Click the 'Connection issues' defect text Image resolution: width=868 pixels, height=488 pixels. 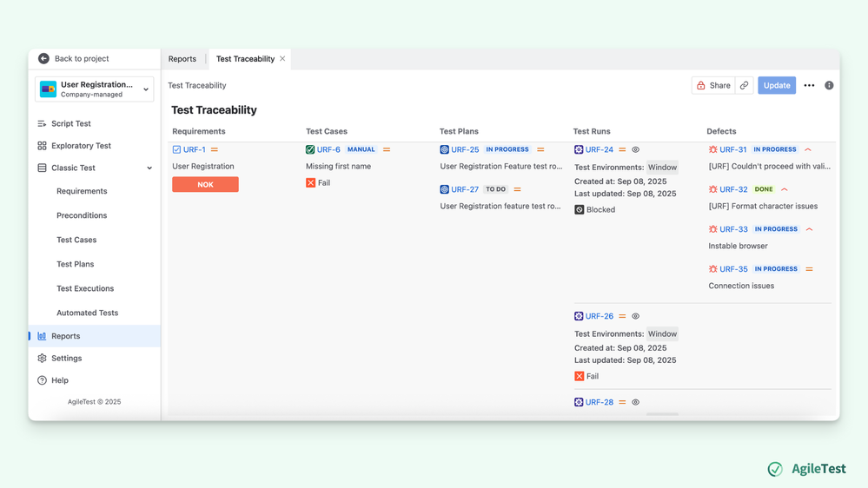click(x=741, y=286)
